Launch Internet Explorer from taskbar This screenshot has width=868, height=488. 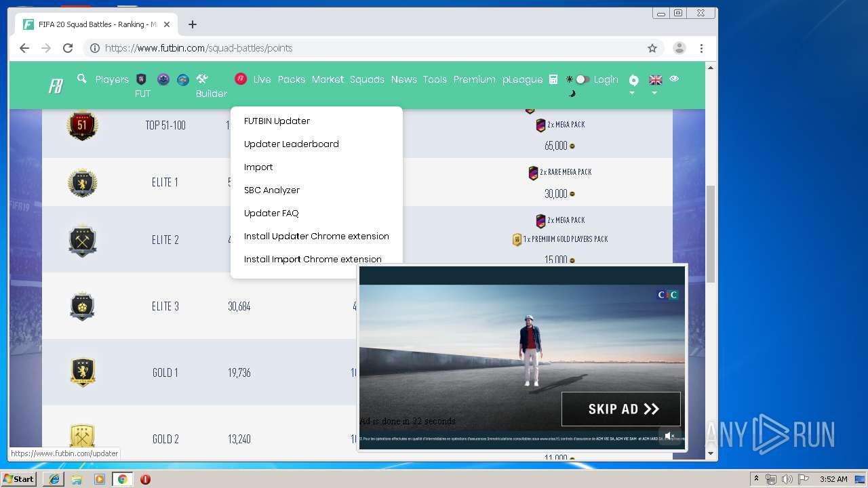tap(54, 479)
